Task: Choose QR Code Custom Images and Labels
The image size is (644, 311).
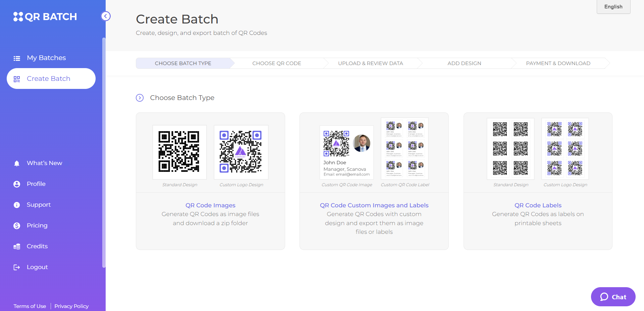Action: (374, 181)
